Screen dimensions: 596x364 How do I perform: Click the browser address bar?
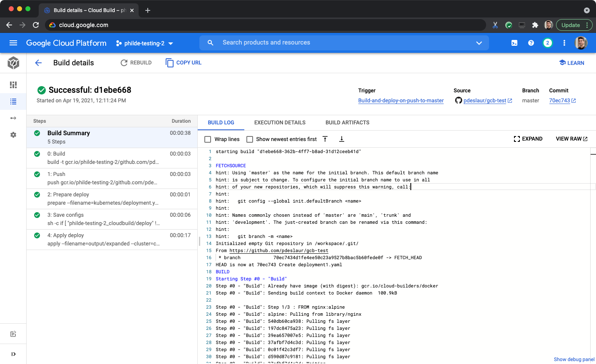266,25
